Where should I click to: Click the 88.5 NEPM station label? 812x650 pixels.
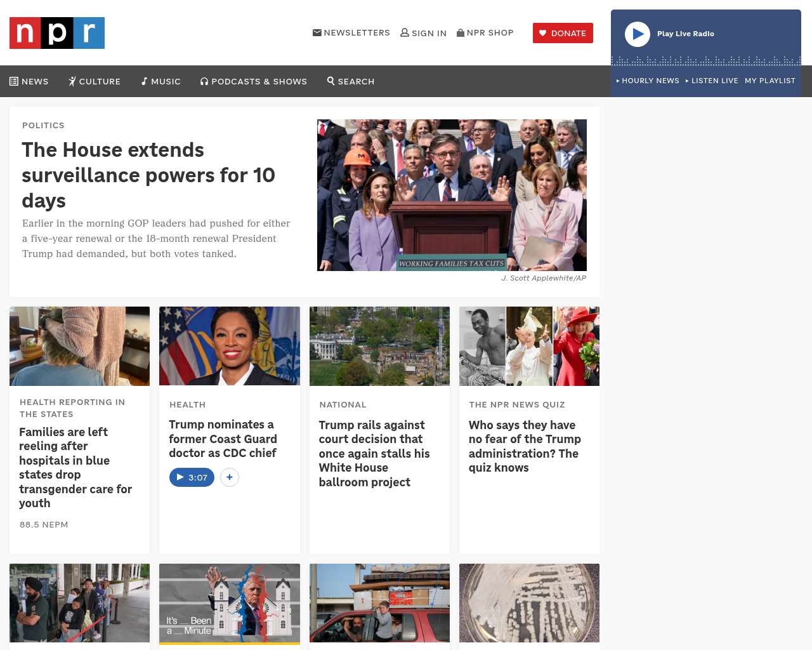(x=44, y=524)
